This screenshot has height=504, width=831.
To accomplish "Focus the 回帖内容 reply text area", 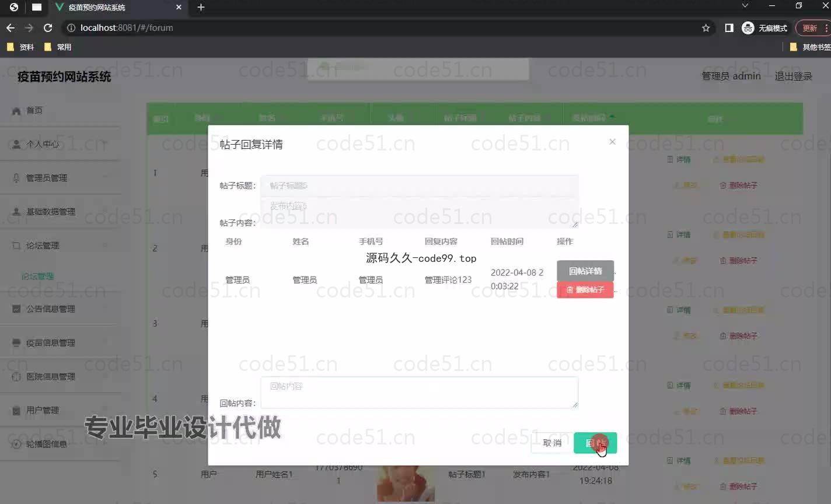I will (420, 393).
